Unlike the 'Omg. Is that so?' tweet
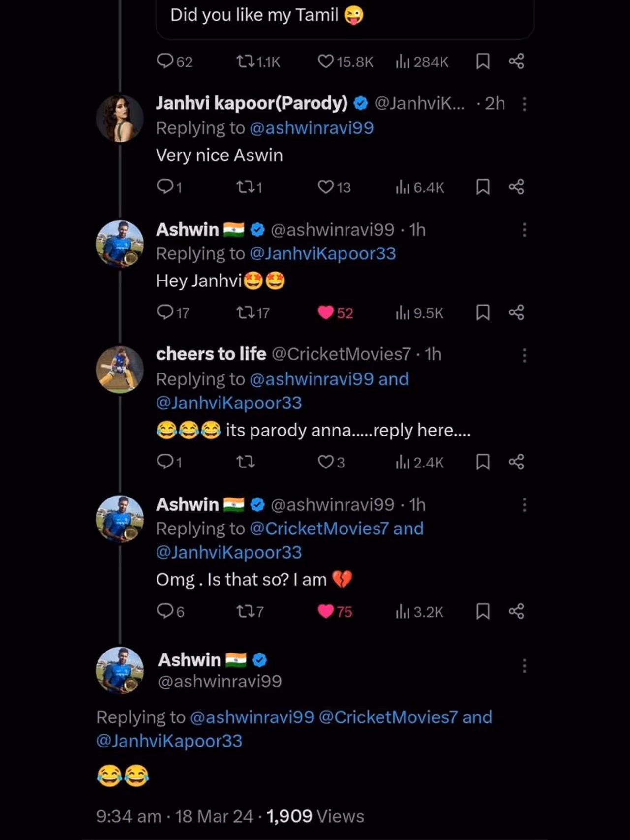 point(326,611)
